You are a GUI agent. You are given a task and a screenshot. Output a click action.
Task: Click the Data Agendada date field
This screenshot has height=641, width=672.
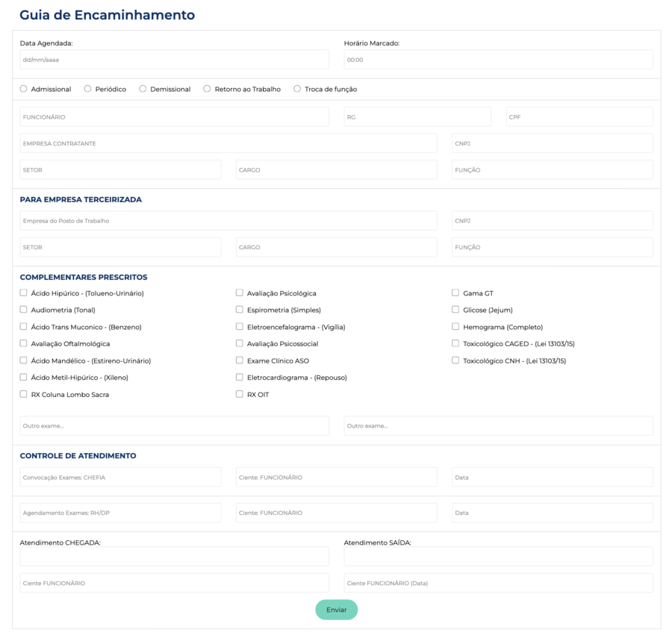174,60
